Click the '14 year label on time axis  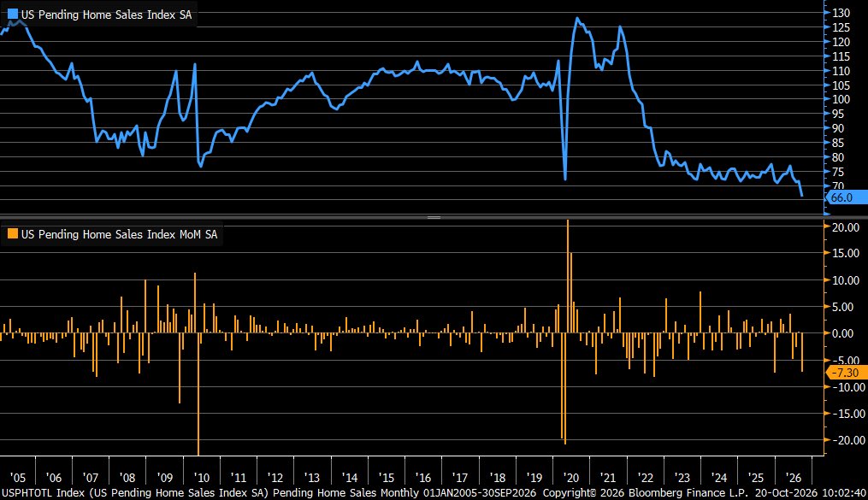click(349, 477)
